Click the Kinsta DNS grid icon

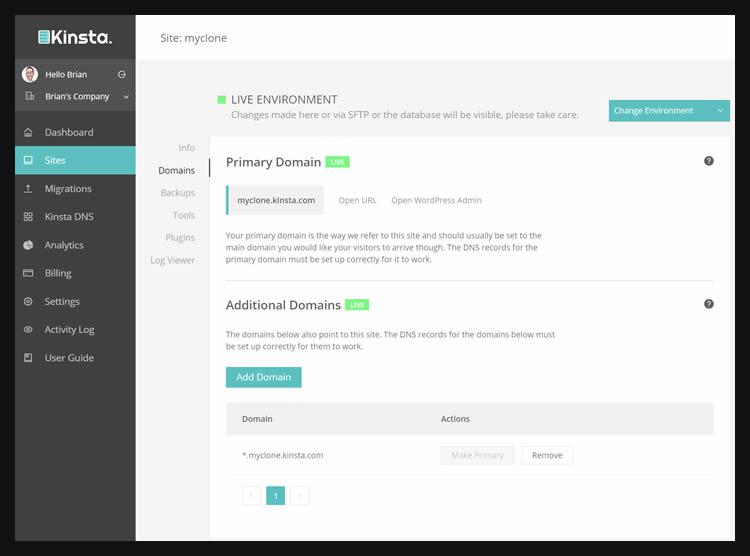(x=28, y=217)
